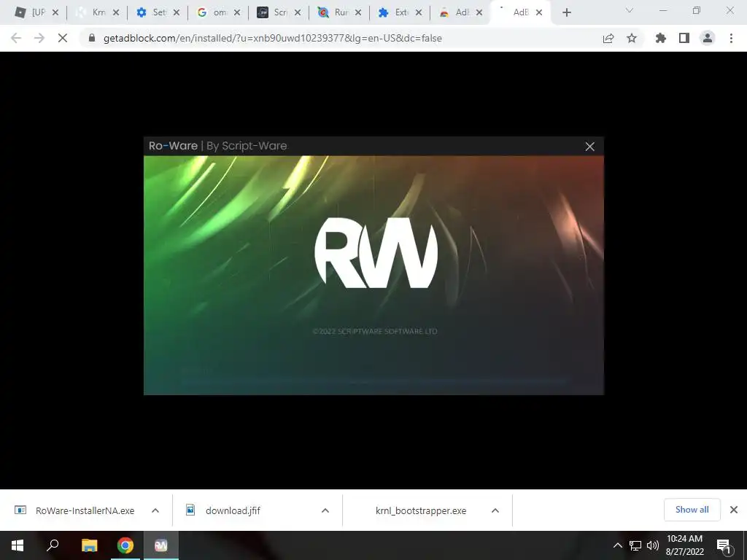Close the Krn tab
This screenshot has width=747, height=560.
tap(116, 13)
